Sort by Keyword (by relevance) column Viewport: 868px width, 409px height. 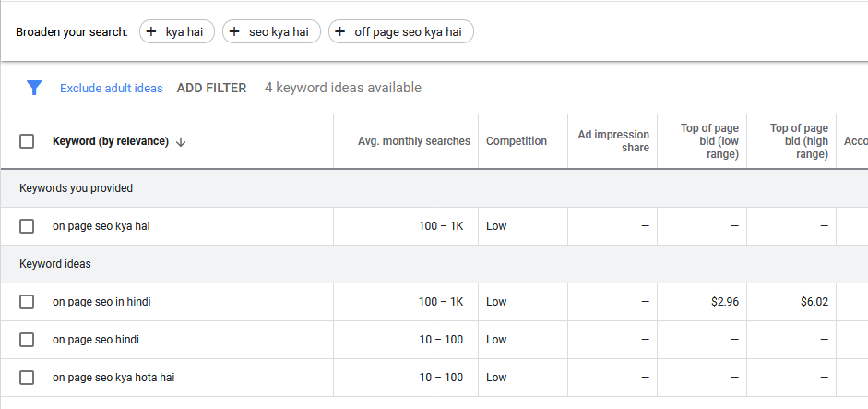[111, 141]
